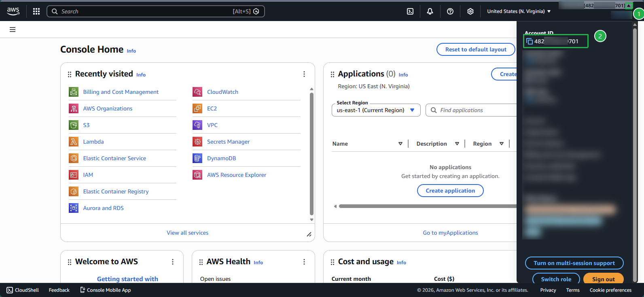Viewport: 644px width, 297px height.
Task: Click the EC2 service icon
Action: [x=197, y=108]
